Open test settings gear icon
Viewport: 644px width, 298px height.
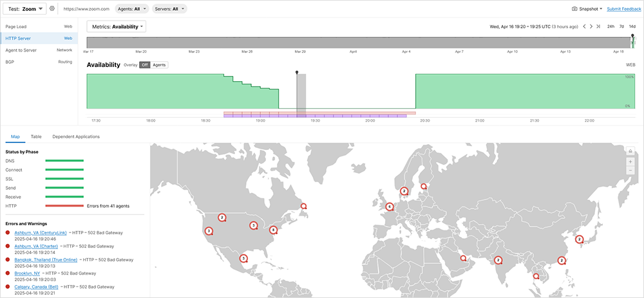pyautogui.click(x=52, y=9)
